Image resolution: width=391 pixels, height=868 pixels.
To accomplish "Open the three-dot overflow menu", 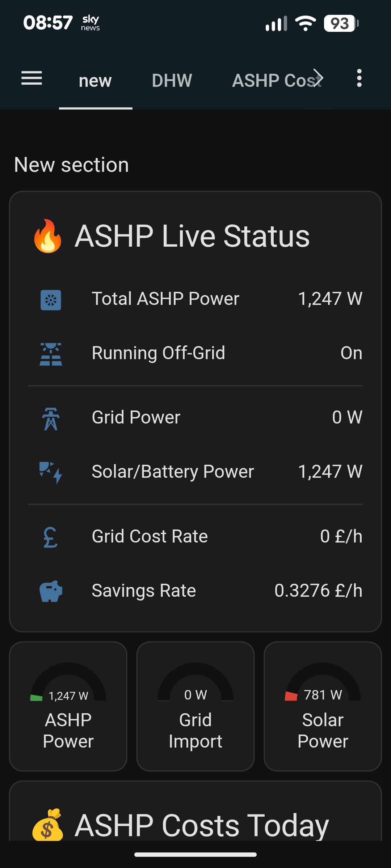I will [359, 78].
